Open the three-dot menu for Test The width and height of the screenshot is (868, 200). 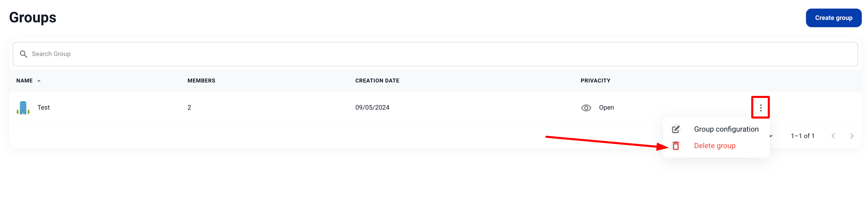761,108
